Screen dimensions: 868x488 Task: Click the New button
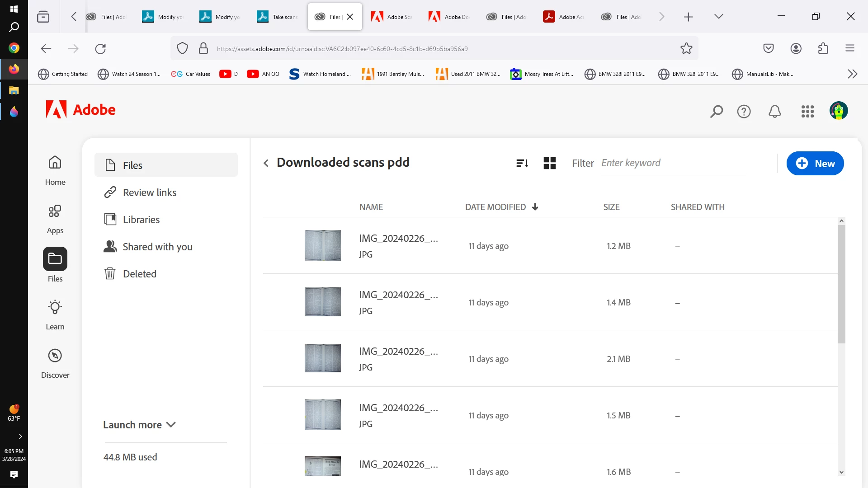[815, 164]
